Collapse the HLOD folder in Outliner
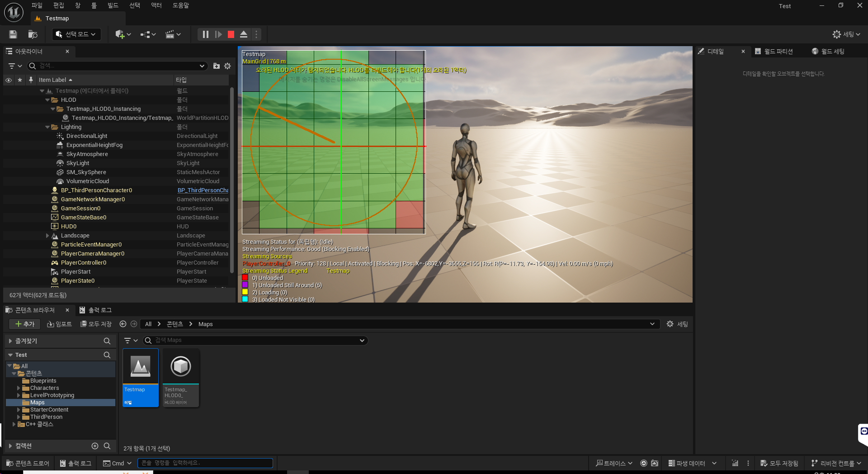This screenshot has height=474, width=868. click(47, 100)
